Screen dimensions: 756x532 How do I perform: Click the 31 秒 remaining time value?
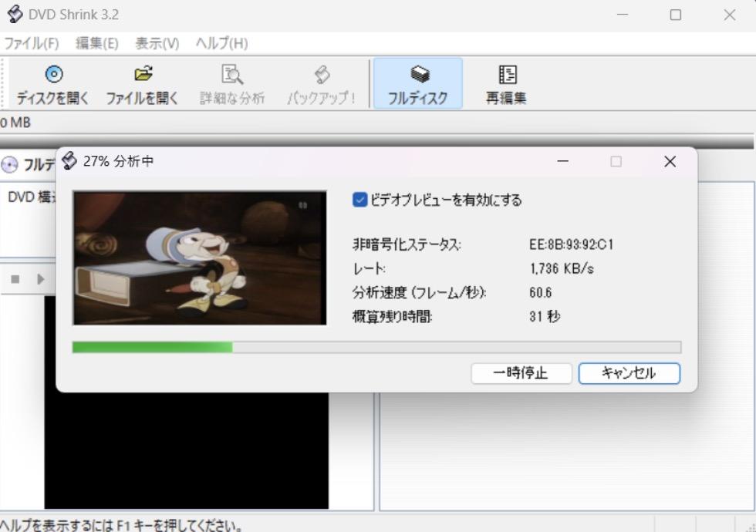click(x=545, y=316)
